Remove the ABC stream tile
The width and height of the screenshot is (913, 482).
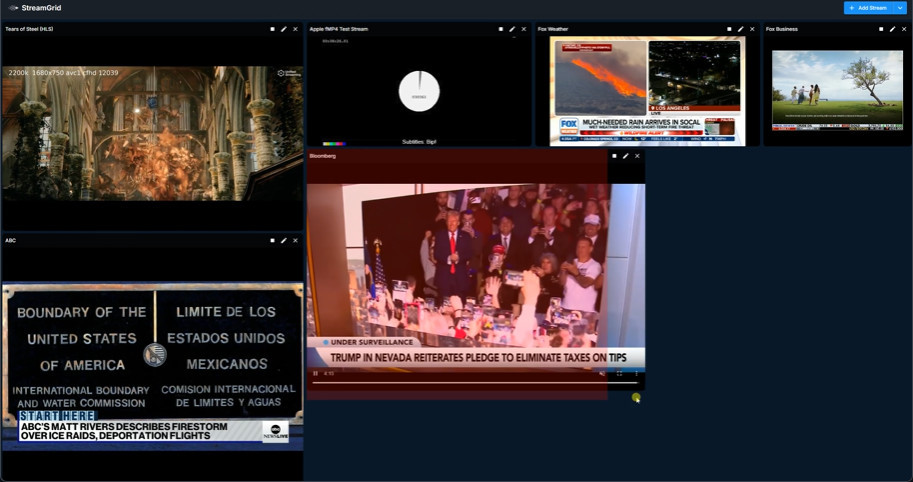tap(295, 240)
